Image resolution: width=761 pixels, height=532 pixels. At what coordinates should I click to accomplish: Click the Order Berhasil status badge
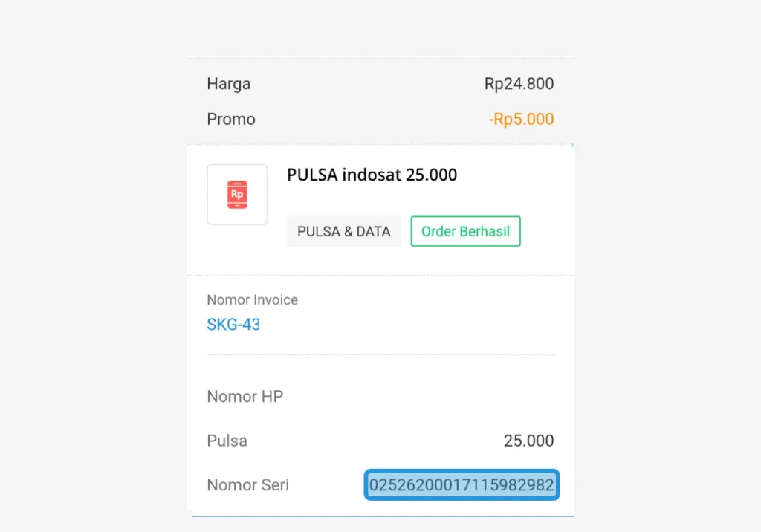[x=465, y=231]
